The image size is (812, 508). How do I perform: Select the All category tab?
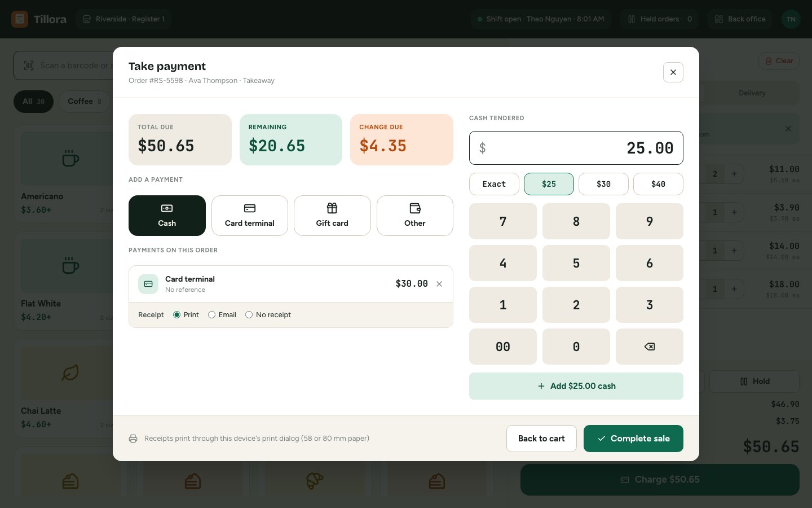pos(33,102)
